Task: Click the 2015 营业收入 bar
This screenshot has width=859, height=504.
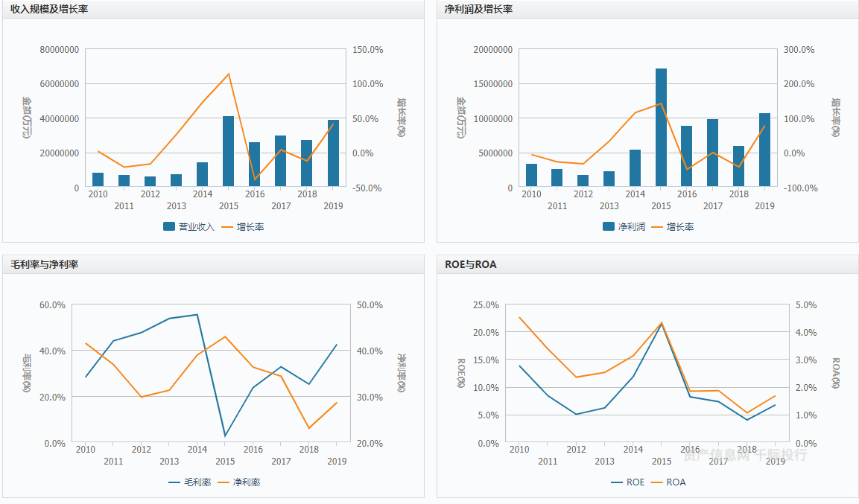Action: (x=229, y=151)
